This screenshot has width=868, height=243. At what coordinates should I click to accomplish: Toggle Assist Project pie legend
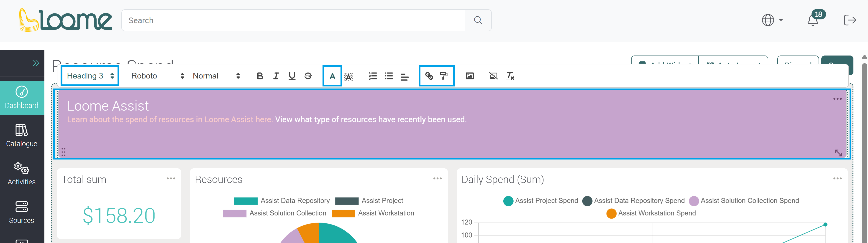pyautogui.click(x=369, y=201)
